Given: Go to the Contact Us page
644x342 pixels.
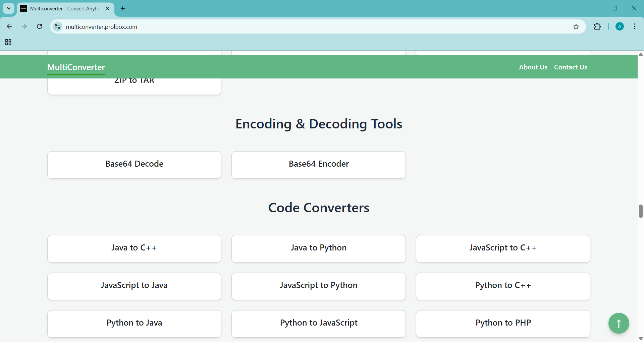Looking at the screenshot, I should click(x=570, y=67).
